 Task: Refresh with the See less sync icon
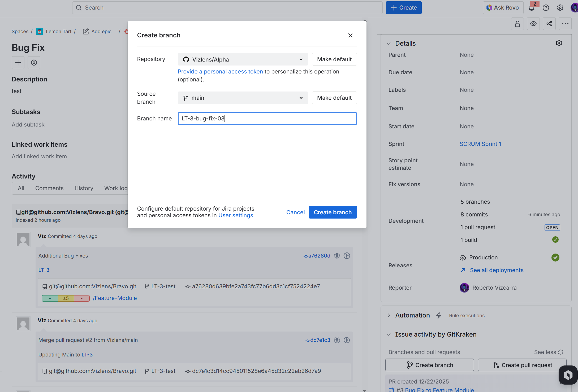(561, 352)
